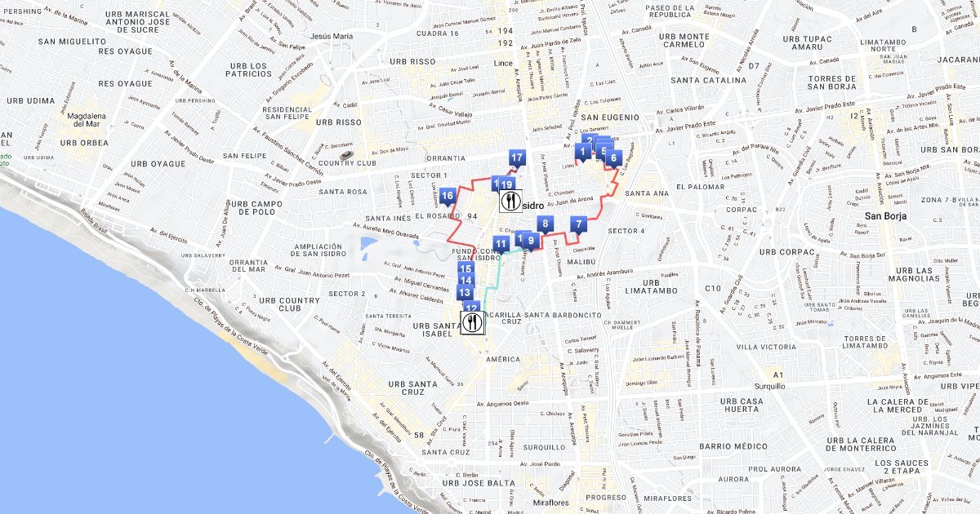Open restaurant icon at Urb Santa Isabel

tap(474, 323)
